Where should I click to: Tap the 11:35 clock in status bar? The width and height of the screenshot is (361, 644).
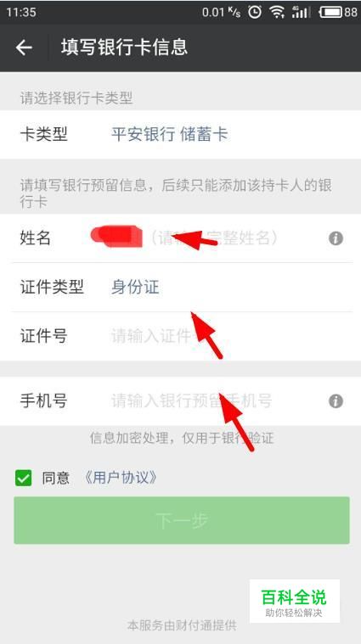click(21, 12)
